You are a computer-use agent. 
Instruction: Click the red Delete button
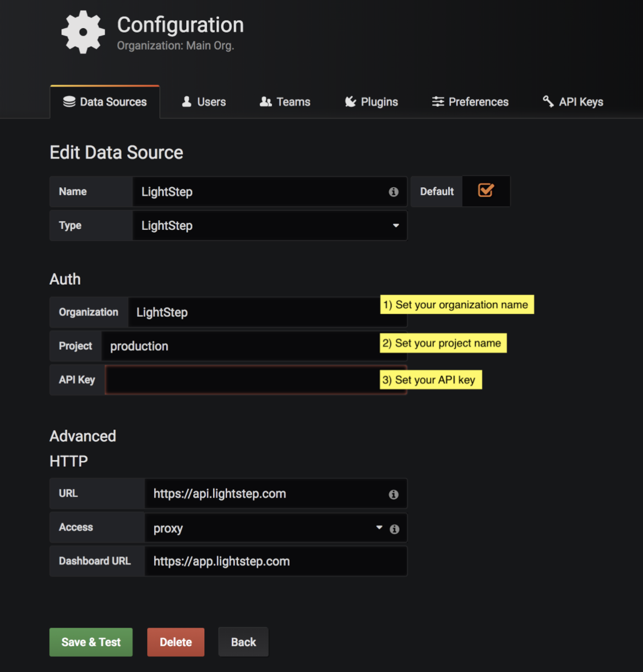click(x=176, y=642)
